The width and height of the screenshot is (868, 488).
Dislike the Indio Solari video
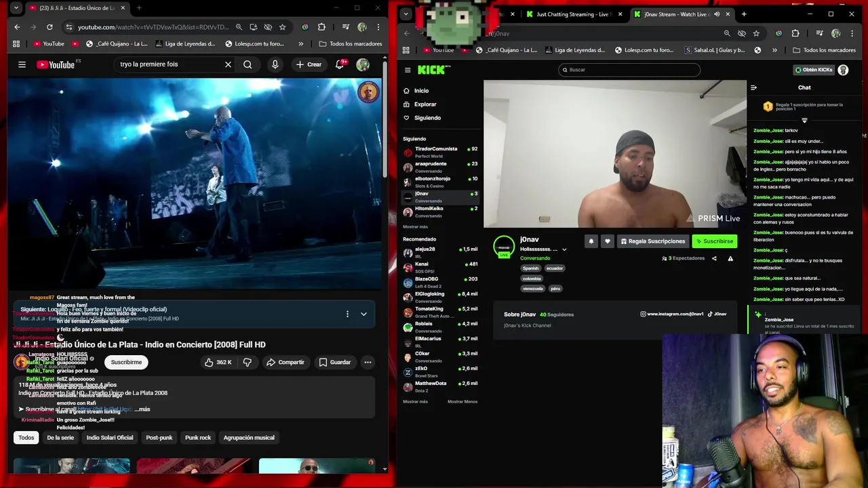(247, 362)
